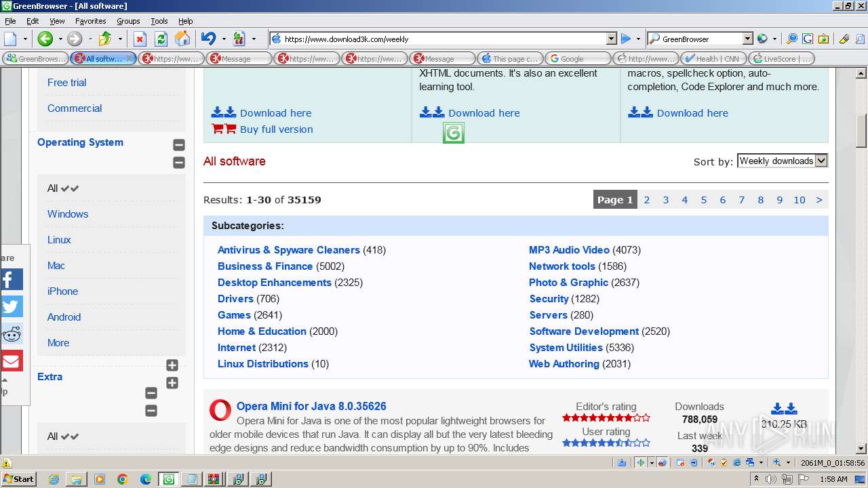Open Chrome from the taskbar

[x=122, y=479]
